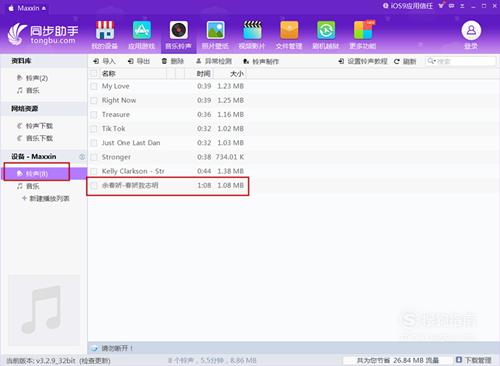This screenshot has width=500, height=366.
Task: Tick checkbox for the 1:08 ringtone row
Action: pos(94,185)
